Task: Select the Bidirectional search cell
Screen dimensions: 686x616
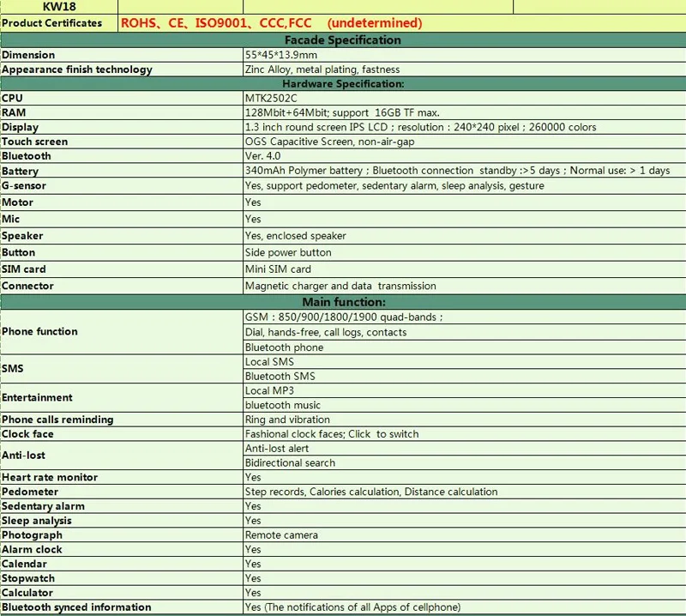Action: [x=465, y=462]
